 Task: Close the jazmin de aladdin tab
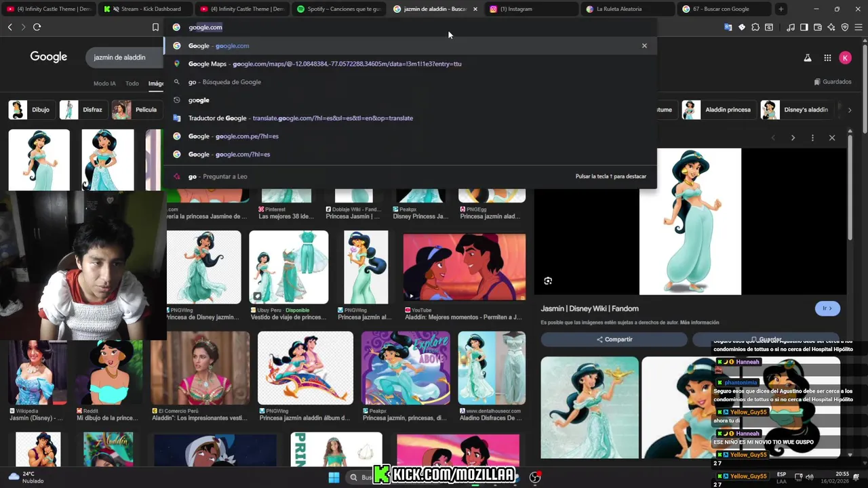pyautogui.click(x=475, y=9)
